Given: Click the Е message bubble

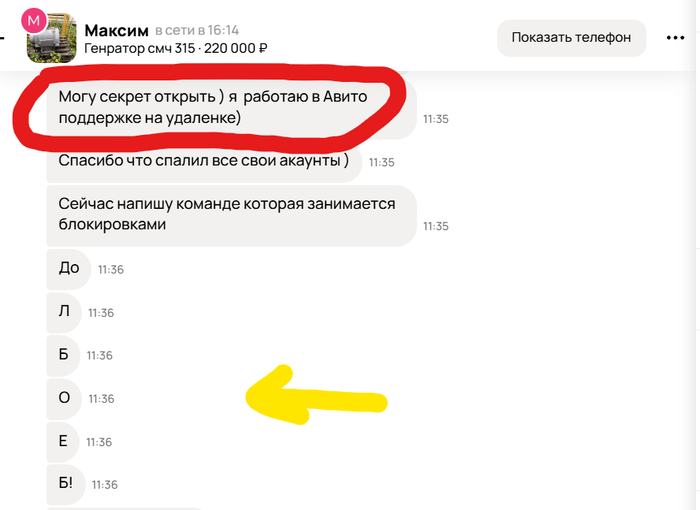Looking at the screenshot, I should point(63,441).
